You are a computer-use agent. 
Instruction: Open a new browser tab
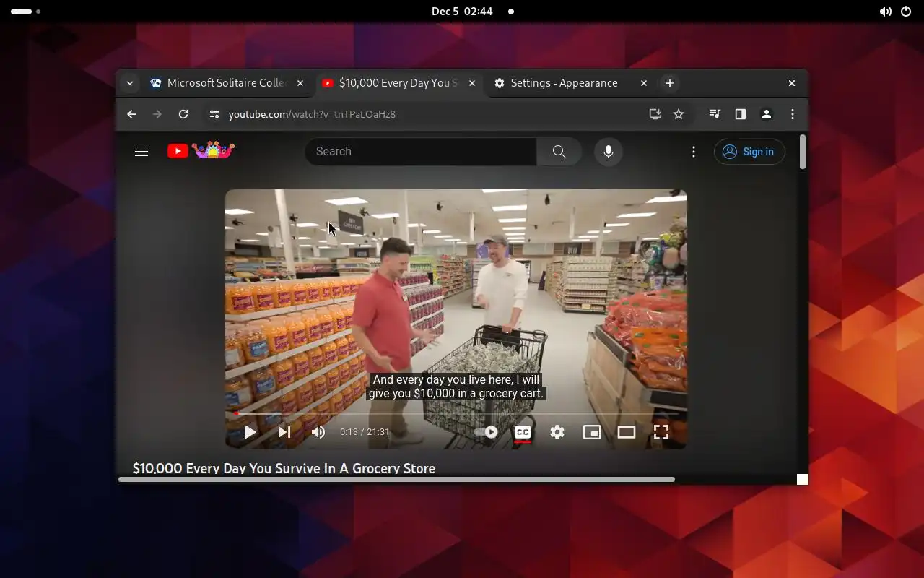click(x=669, y=83)
